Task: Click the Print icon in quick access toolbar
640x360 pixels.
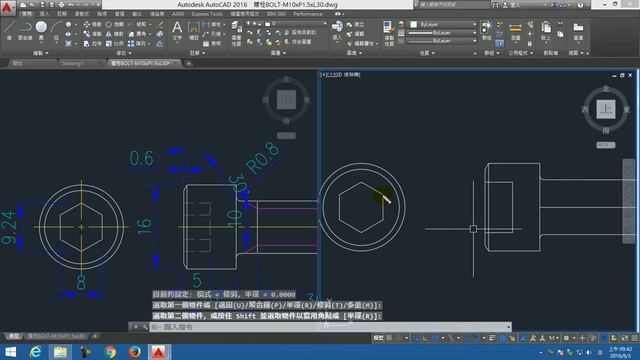Action: [x=61, y=5]
